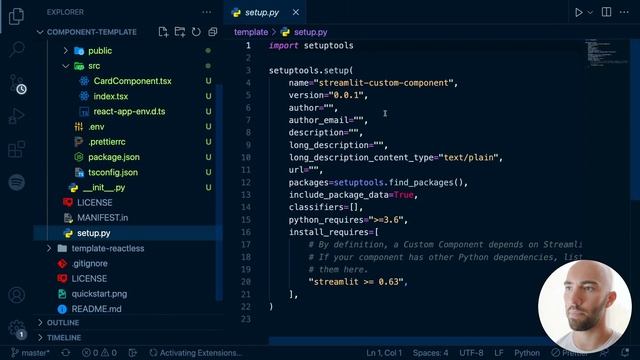Click the New Folder icon in Explorer
Screen dimensions: 640x360
pos(180,32)
